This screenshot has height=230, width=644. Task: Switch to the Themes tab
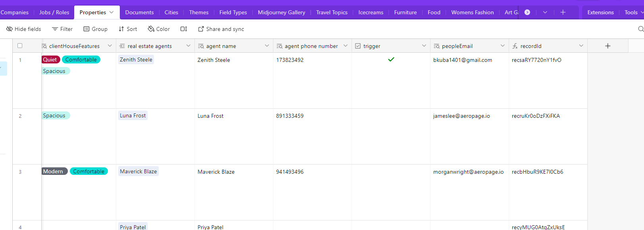[x=199, y=12]
